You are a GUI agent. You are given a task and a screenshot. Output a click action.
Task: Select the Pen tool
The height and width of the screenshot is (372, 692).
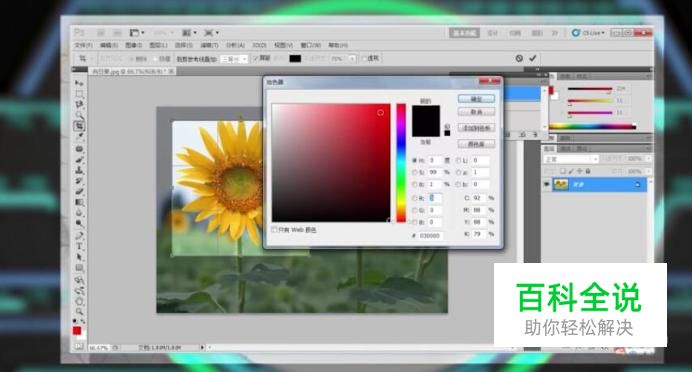(x=79, y=236)
